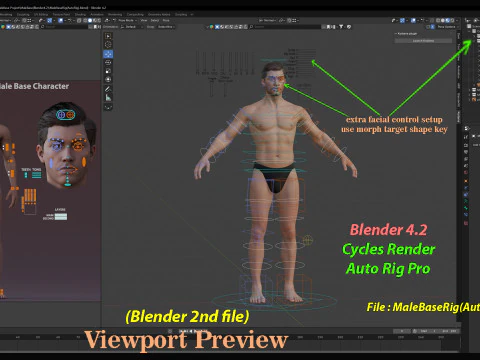Open the Pose Options dropdown
The image size is (480, 360).
(x=447, y=27)
